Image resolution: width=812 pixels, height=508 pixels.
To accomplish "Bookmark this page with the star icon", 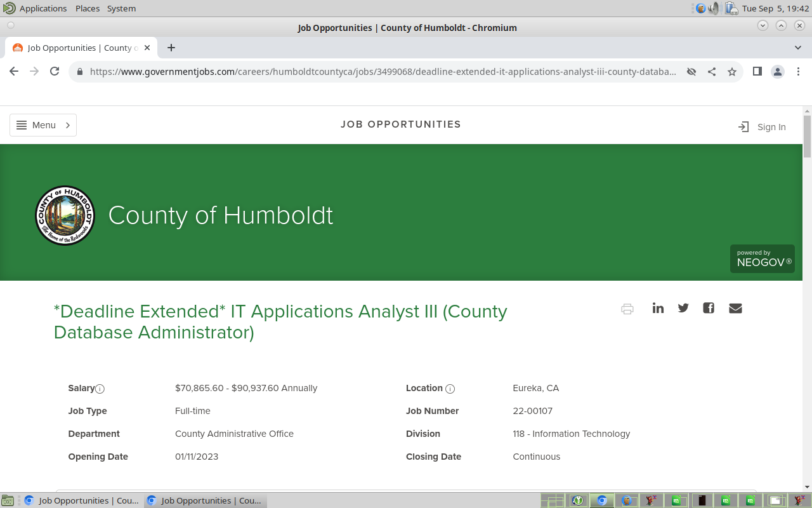I will [x=732, y=72].
